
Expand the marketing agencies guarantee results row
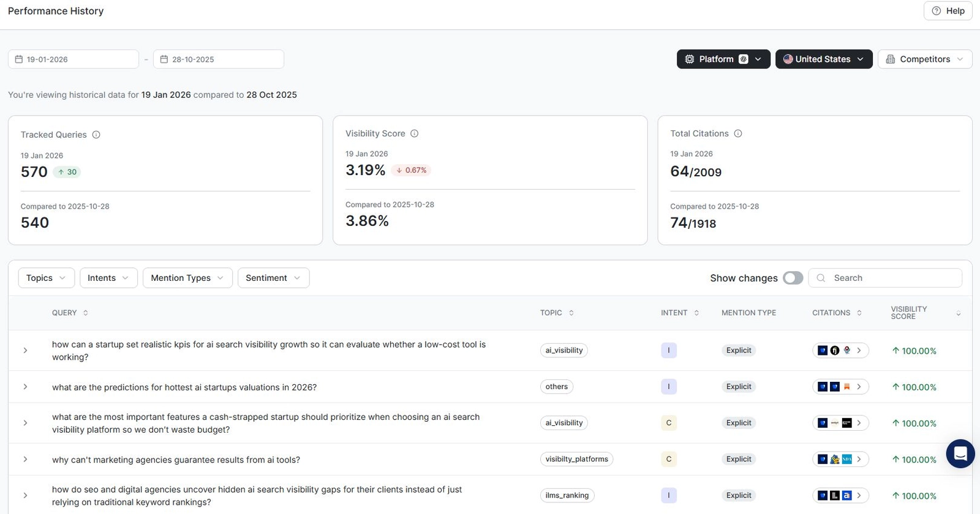[x=25, y=460]
